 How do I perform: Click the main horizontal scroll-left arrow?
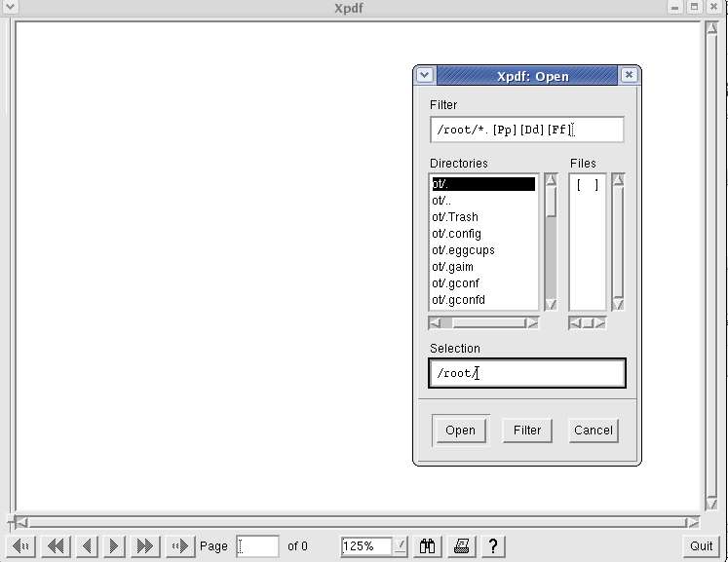(x=20, y=523)
